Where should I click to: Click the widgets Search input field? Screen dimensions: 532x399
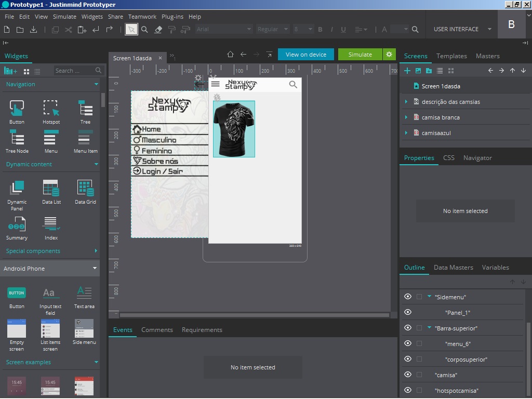[74, 71]
